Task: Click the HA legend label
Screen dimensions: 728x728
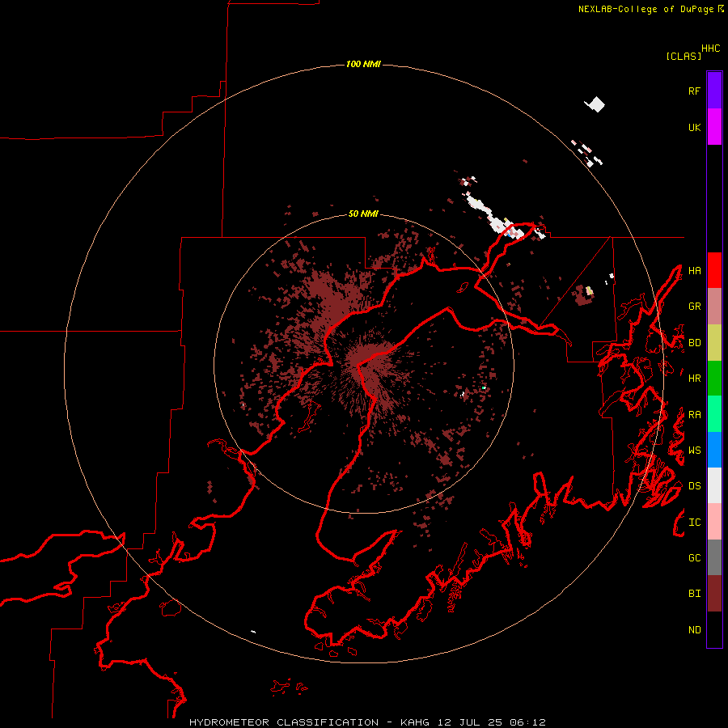Action: tap(694, 270)
